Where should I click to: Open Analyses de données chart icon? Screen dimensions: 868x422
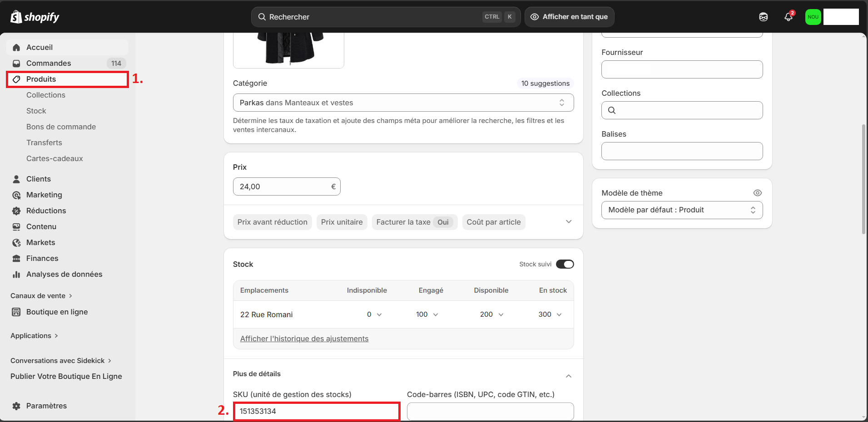(x=16, y=275)
